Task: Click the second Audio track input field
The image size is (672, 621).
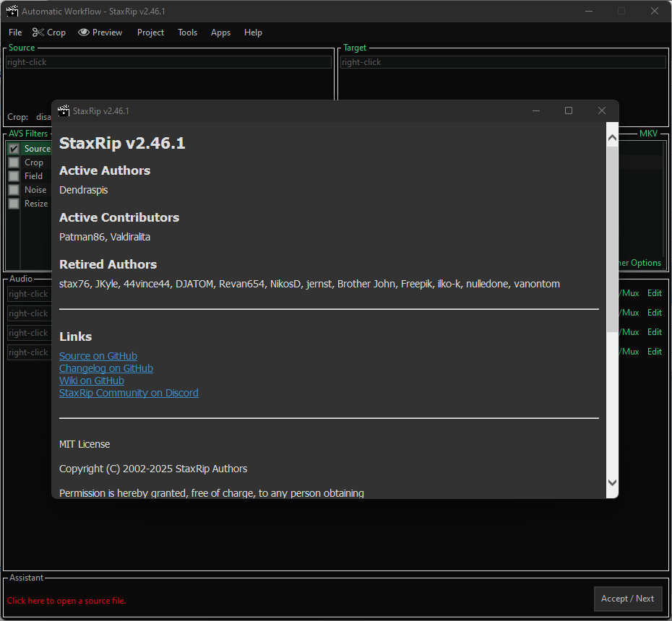Action: 29,313
